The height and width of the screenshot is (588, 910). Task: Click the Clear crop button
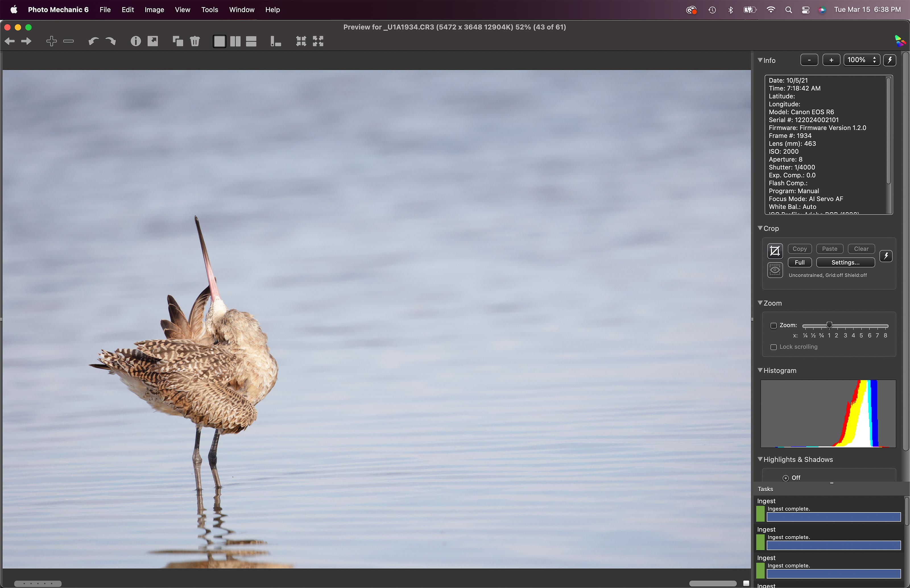pos(861,249)
